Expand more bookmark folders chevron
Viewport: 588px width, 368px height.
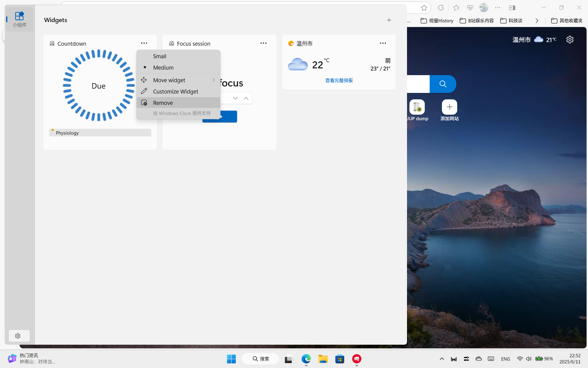tap(537, 21)
